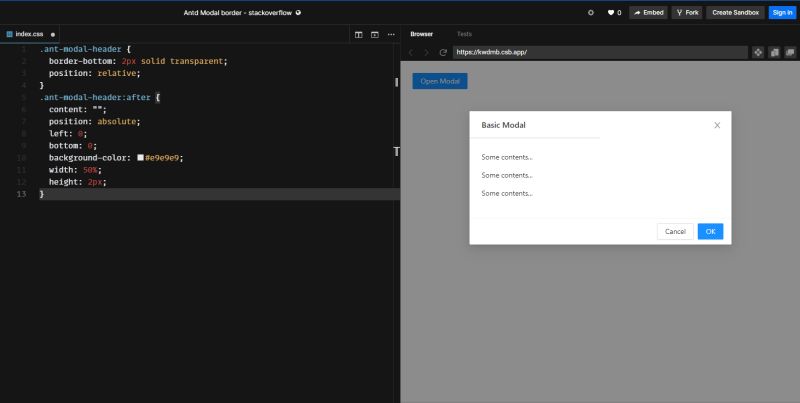Confirm the modal with OK
This screenshot has height=403, width=800.
click(x=710, y=232)
